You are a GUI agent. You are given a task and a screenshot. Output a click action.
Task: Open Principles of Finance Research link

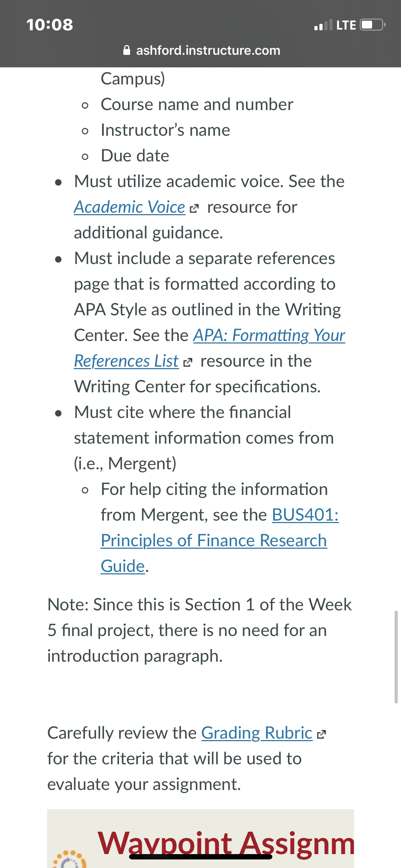pyautogui.click(x=214, y=541)
